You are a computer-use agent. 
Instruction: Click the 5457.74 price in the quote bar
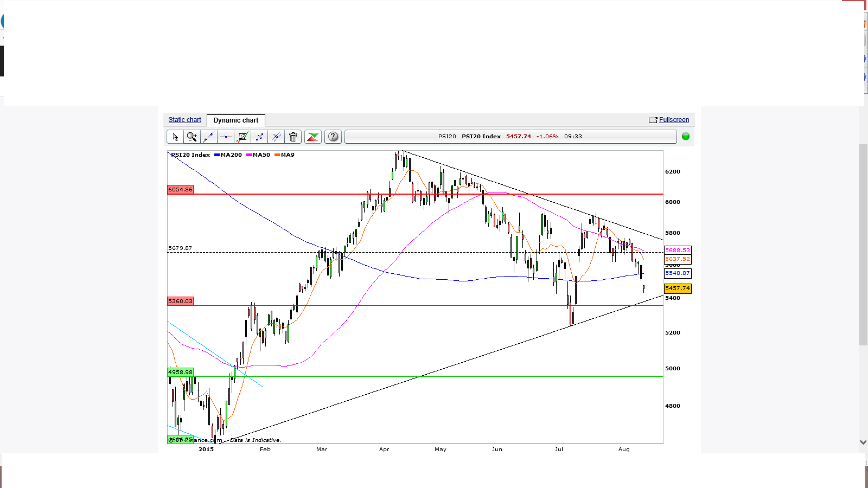click(519, 137)
